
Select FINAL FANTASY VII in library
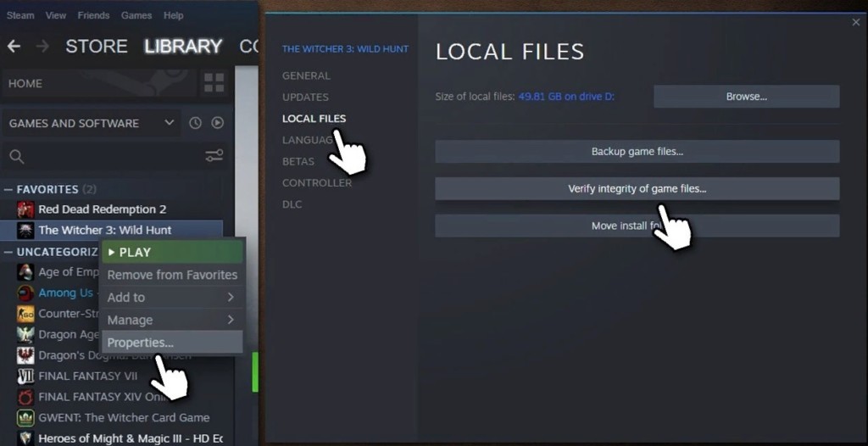pyautogui.click(x=87, y=376)
